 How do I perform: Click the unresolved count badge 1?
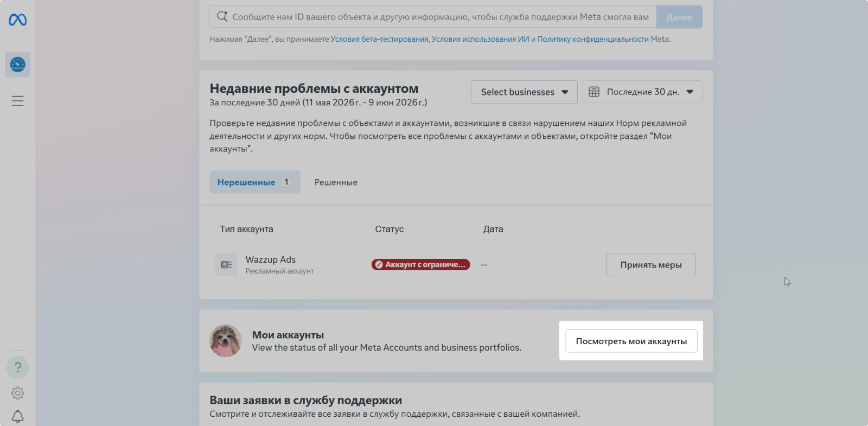[286, 182]
